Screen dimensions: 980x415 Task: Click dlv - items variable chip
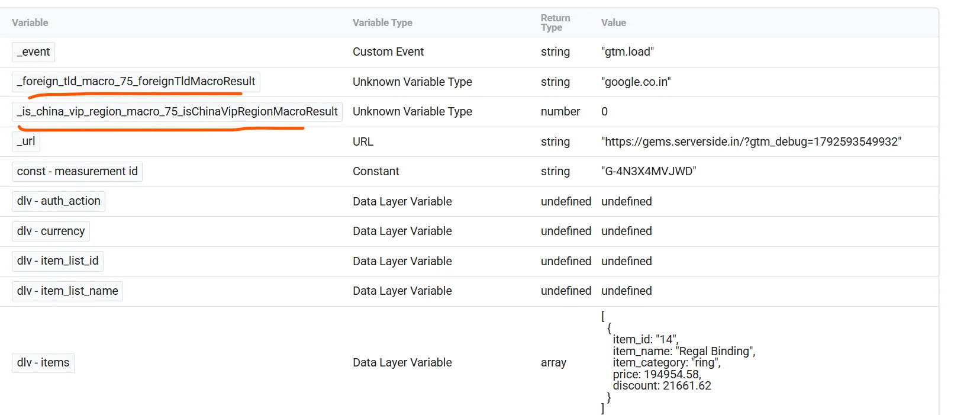pos(43,363)
